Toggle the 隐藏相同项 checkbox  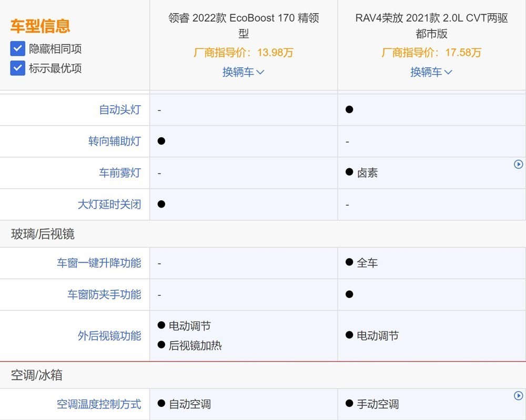[17, 48]
